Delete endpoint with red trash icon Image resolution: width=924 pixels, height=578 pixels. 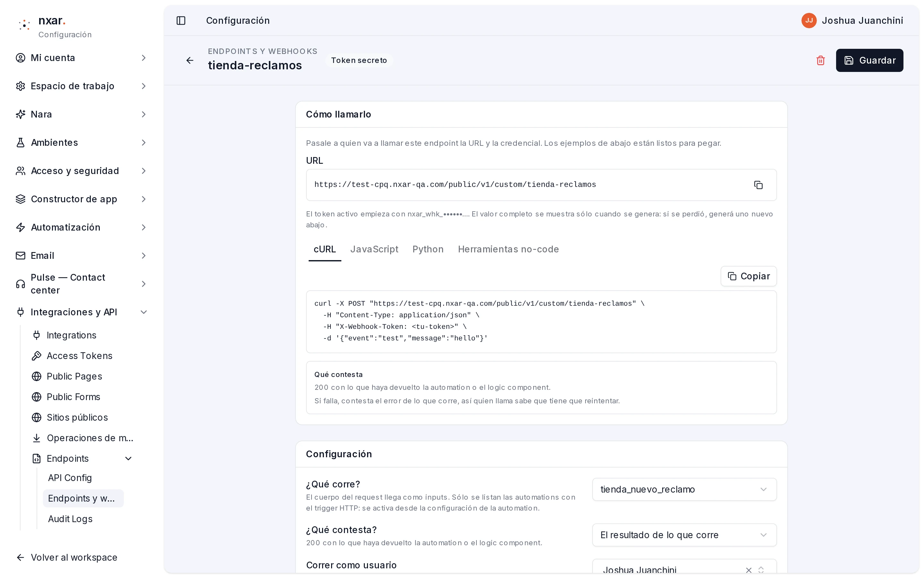tap(820, 60)
